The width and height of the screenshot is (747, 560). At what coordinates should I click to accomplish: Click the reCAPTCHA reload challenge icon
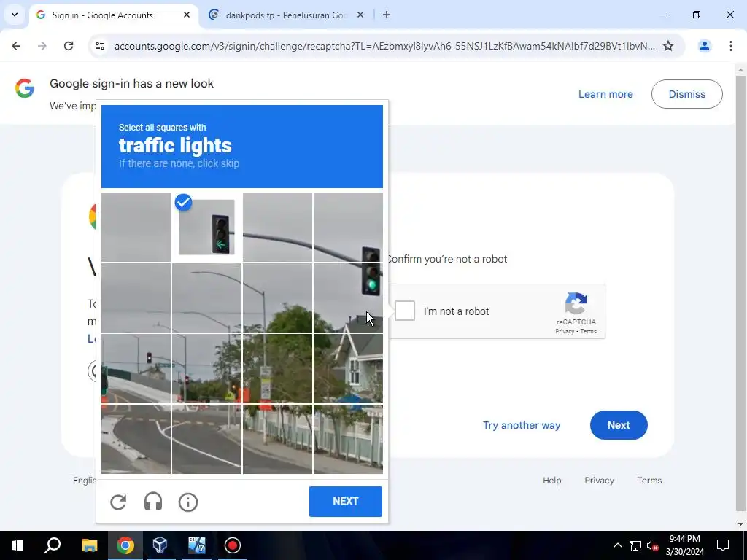pos(118,502)
